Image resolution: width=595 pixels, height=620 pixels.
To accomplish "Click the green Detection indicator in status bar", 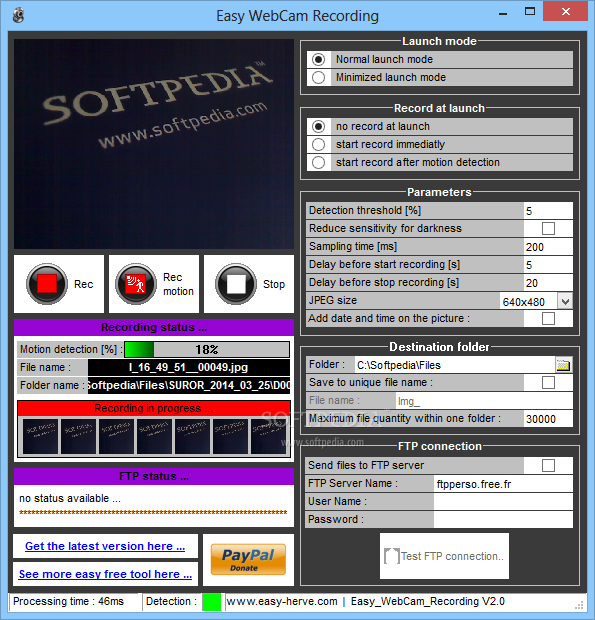I will 211,602.
